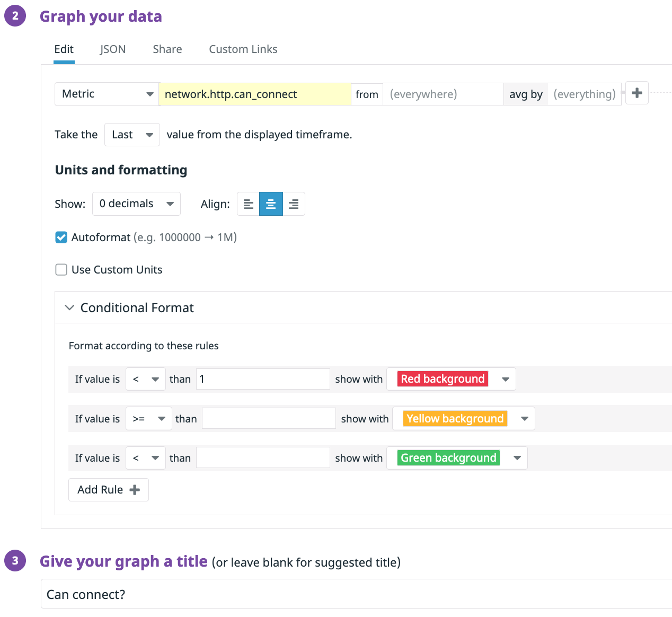Screen dimensions: 672x617
Task: Open the 0 decimals dropdown
Action: pos(136,204)
